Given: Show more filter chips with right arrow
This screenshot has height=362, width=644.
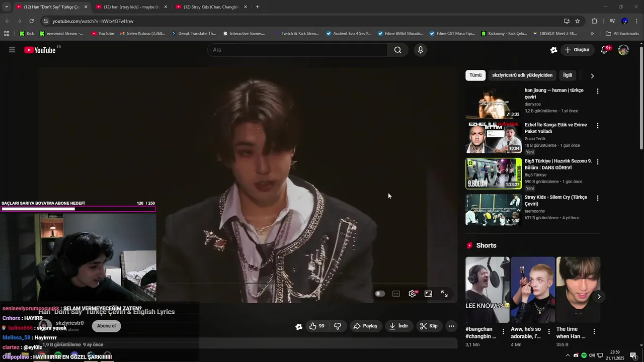Looking at the screenshot, I should click(x=592, y=76).
